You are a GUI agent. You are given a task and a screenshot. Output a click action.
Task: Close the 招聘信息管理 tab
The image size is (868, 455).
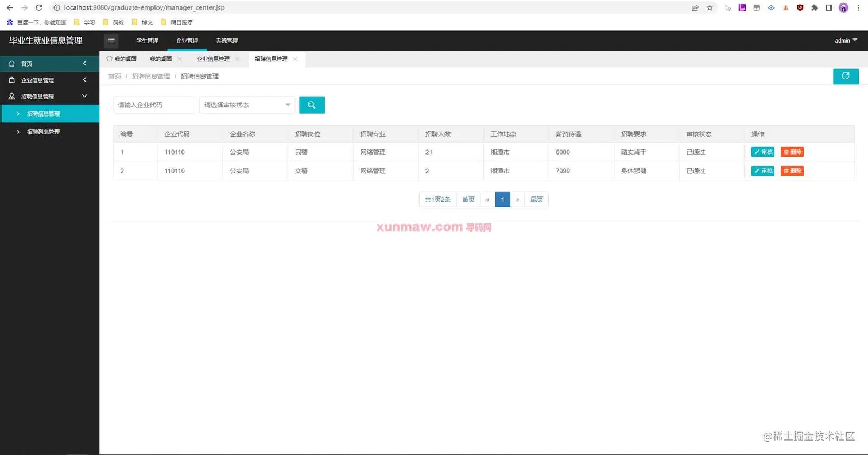(x=295, y=59)
